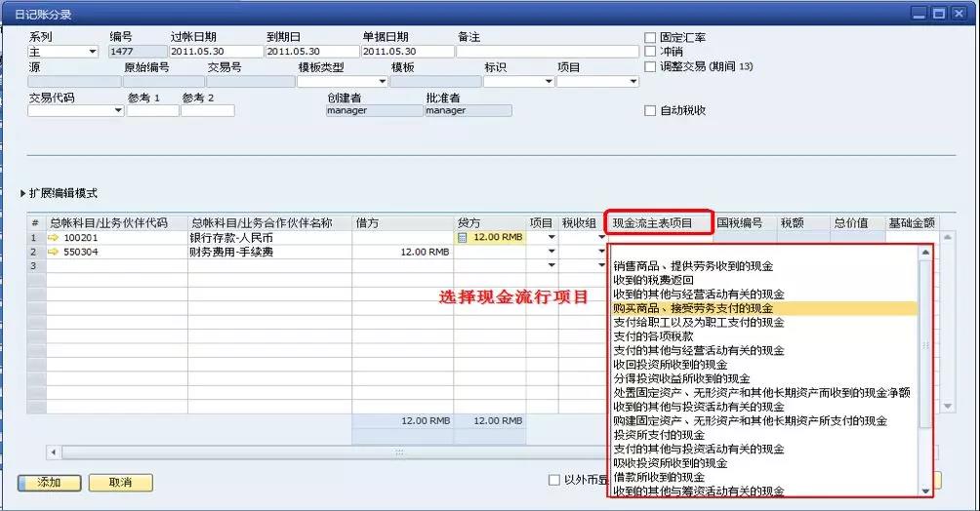Click the calculator icon in the 贷方 cell
The image size is (980, 511).
tap(463, 237)
